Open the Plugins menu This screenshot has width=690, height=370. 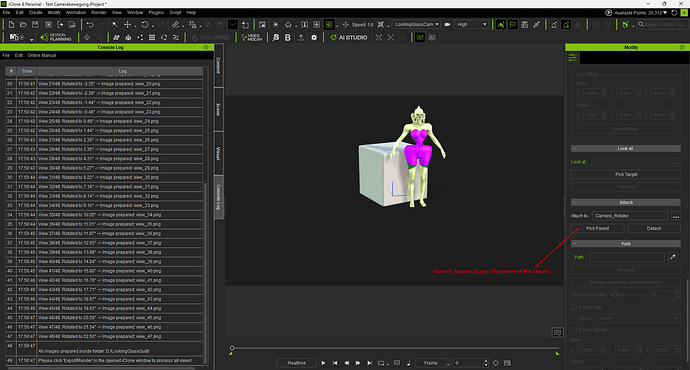[156, 13]
